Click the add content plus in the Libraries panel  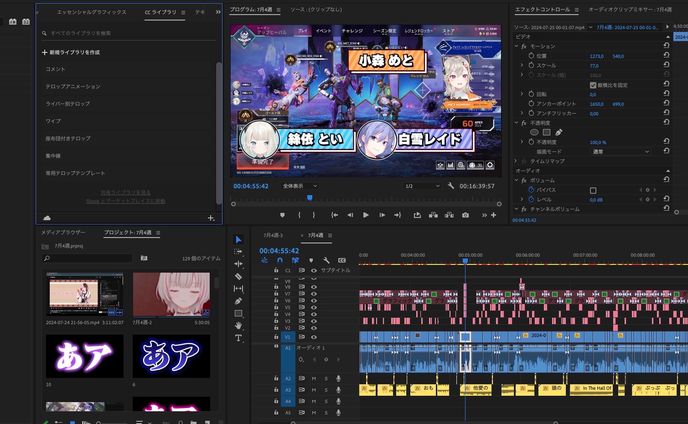click(211, 218)
